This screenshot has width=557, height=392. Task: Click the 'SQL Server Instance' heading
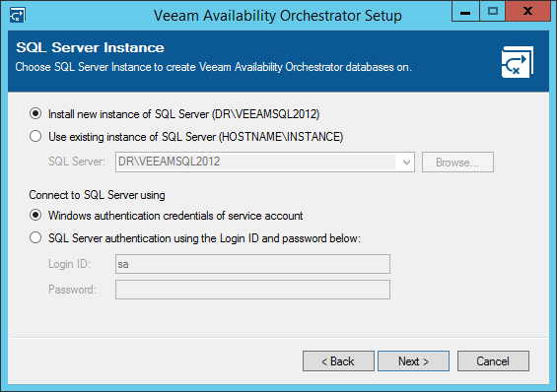point(91,47)
